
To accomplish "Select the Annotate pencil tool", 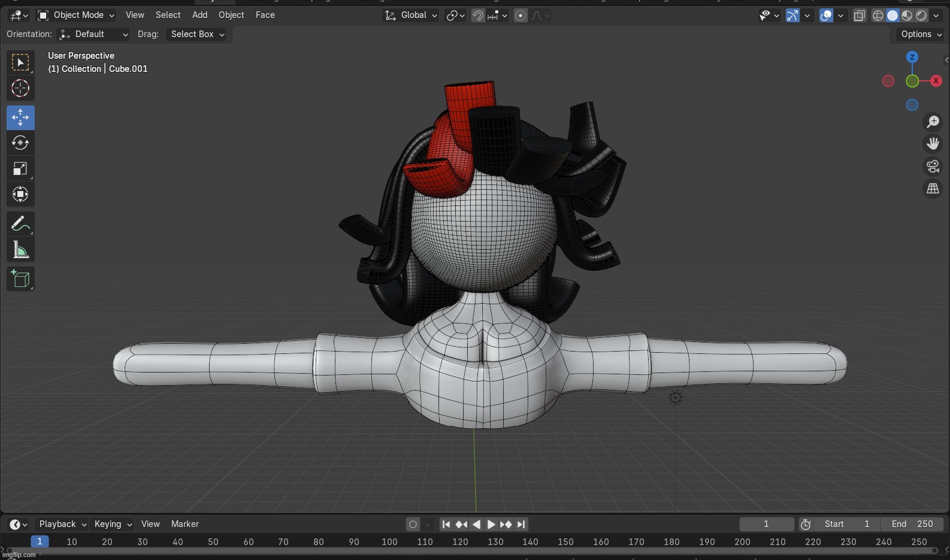I will (20, 224).
